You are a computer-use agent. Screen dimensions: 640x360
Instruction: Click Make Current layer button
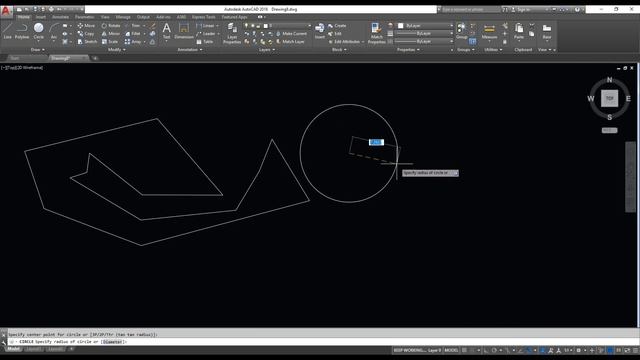[291, 33]
